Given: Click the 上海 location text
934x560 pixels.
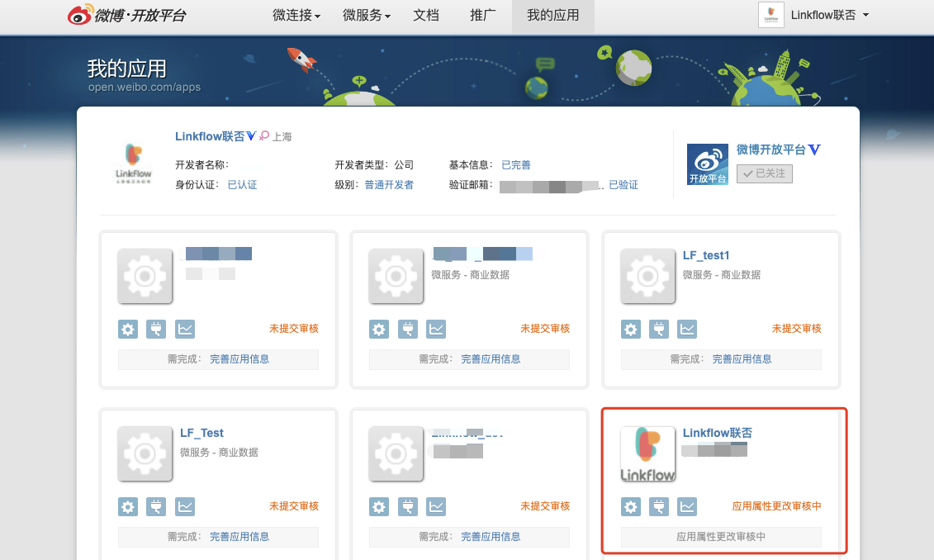Looking at the screenshot, I should point(282,137).
